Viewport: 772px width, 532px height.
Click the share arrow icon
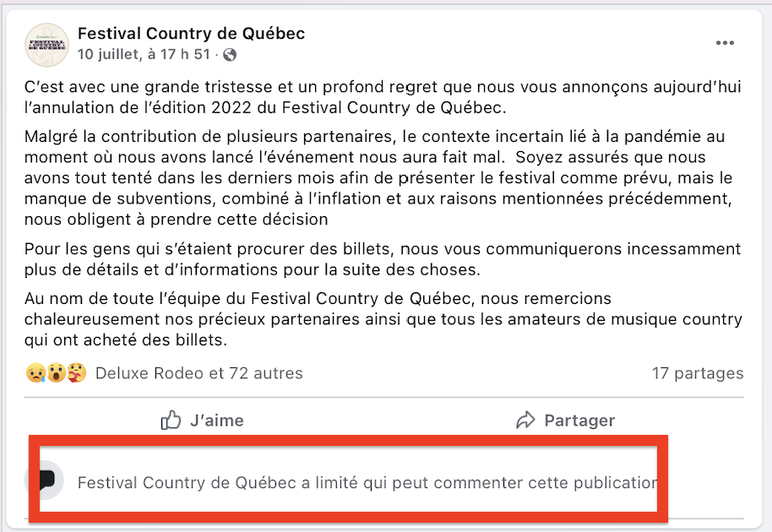point(525,421)
